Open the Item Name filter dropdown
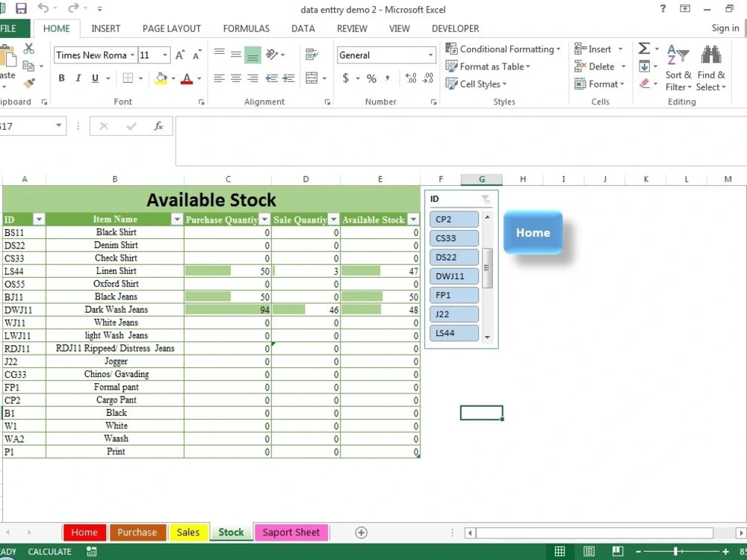This screenshot has width=747, height=560. pyautogui.click(x=177, y=219)
